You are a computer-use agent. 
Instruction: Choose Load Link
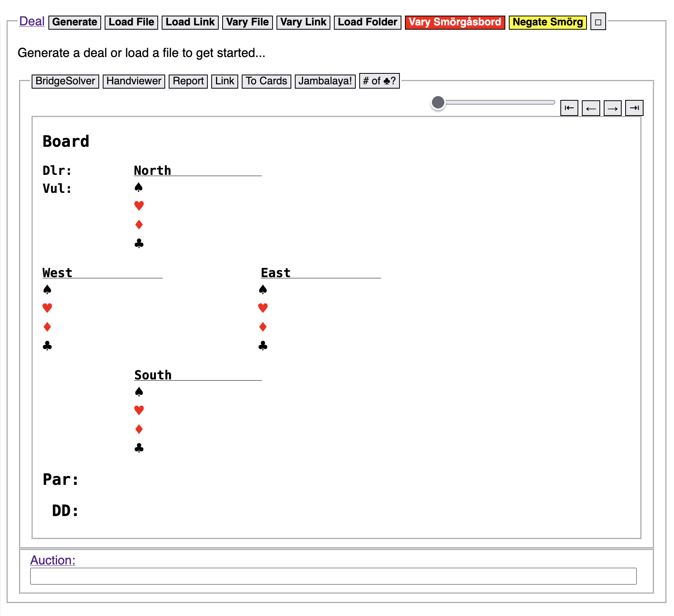(190, 22)
